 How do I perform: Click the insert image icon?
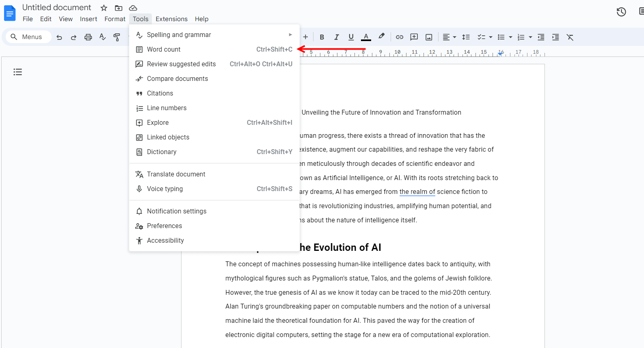(429, 37)
